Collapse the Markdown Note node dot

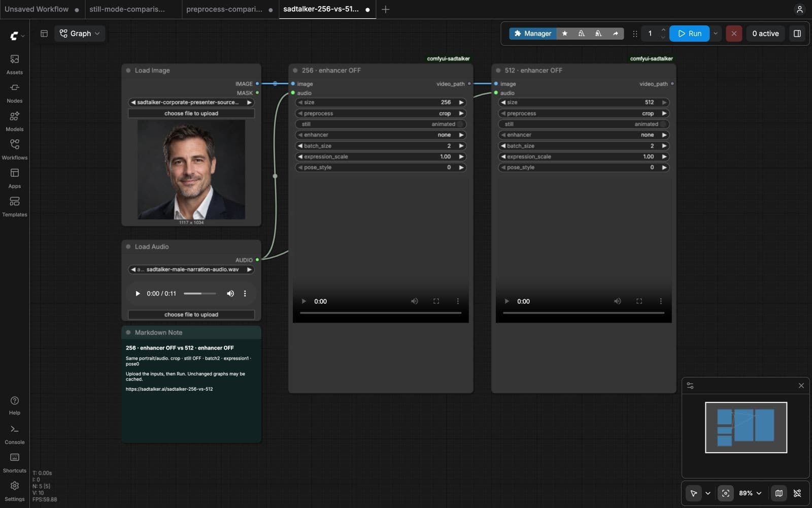(x=128, y=333)
